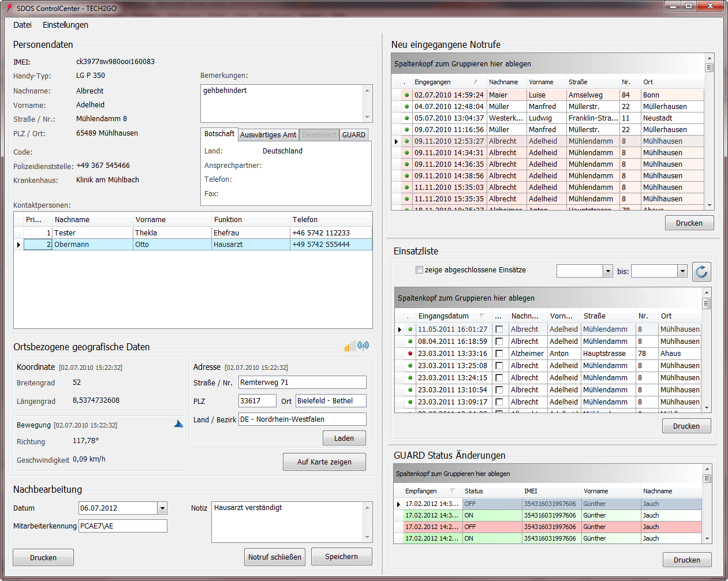
Task: Click the orange signal strength bars icon
Action: point(350,346)
